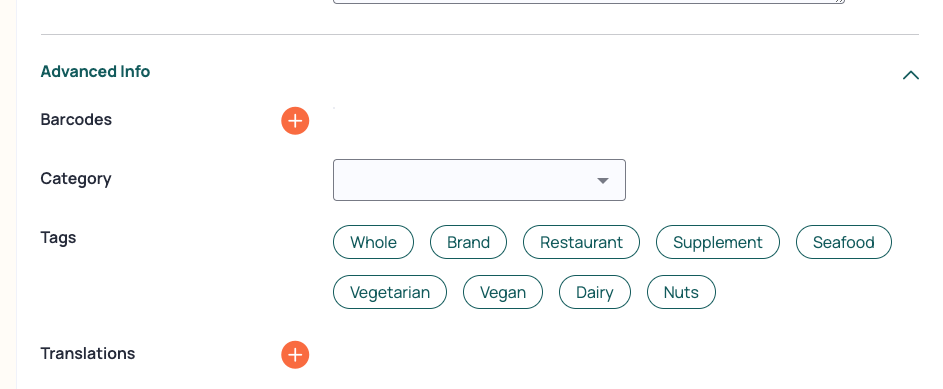
Task: Click the Advanced Info heading
Action: [x=95, y=72]
